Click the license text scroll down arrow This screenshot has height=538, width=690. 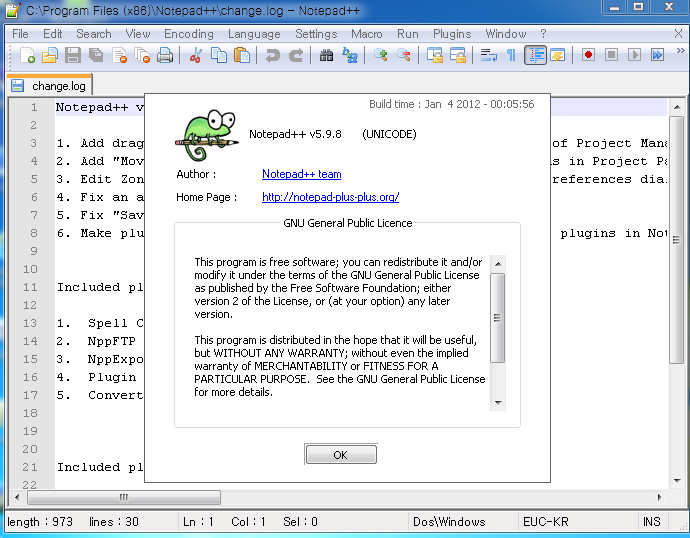(x=498, y=403)
